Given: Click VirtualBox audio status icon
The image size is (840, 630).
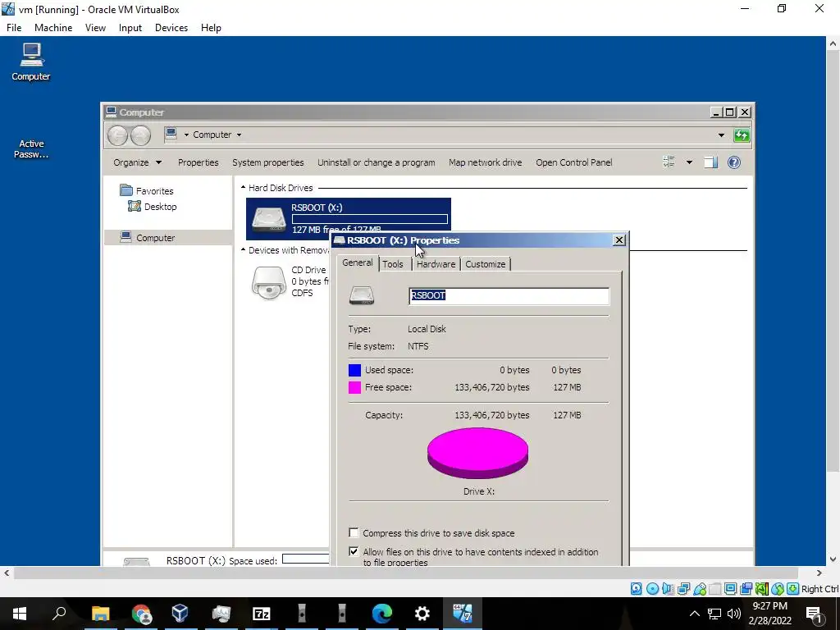Looking at the screenshot, I should click(x=668, y=589).
